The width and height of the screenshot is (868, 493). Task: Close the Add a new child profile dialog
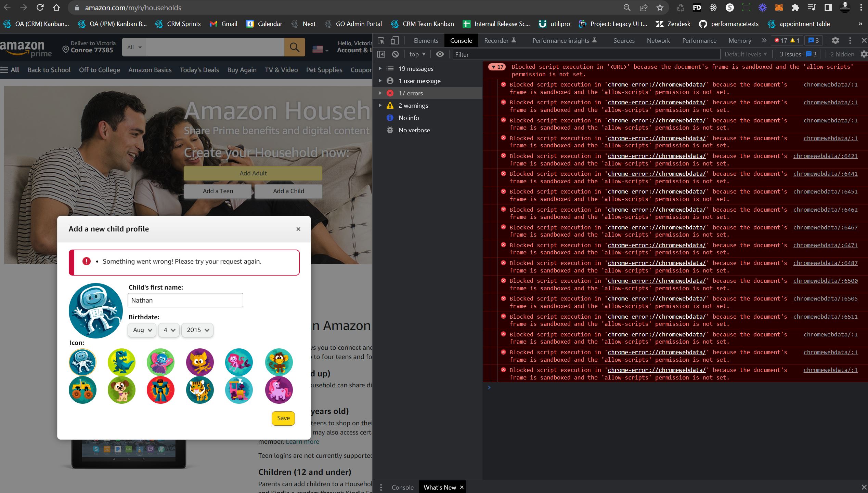(298, 229)
